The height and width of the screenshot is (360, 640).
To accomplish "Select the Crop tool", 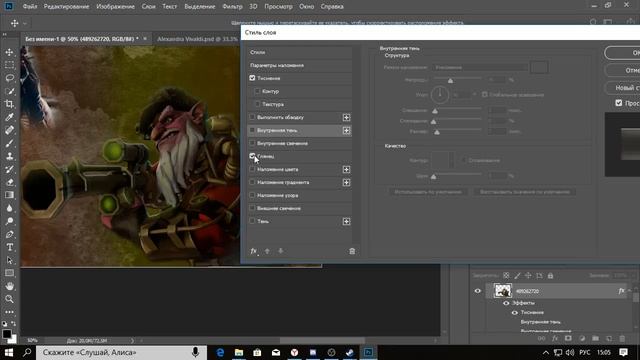I will [x=9, y=104].
